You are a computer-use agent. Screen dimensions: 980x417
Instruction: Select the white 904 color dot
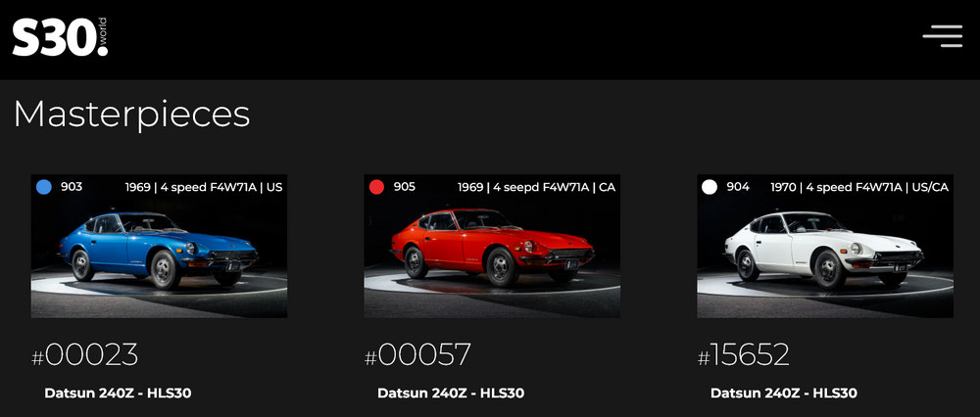[710, 187]
